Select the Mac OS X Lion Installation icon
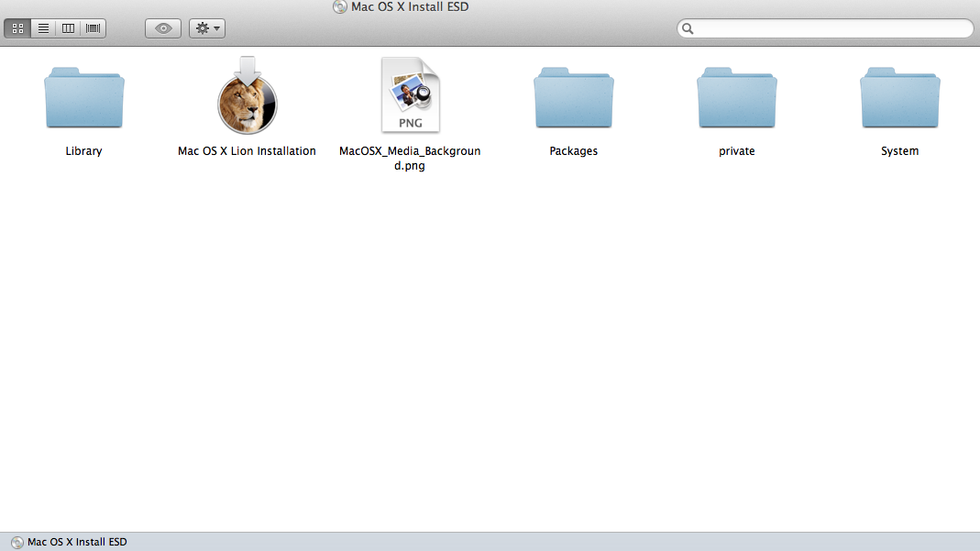This screenshot has height=551, width=980. (x=247, y=95)
